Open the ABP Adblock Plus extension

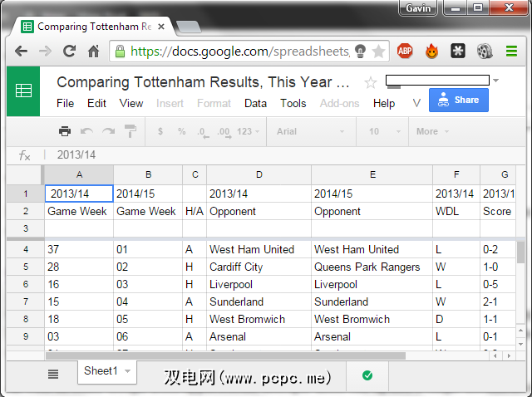click(x=405, y=51)
